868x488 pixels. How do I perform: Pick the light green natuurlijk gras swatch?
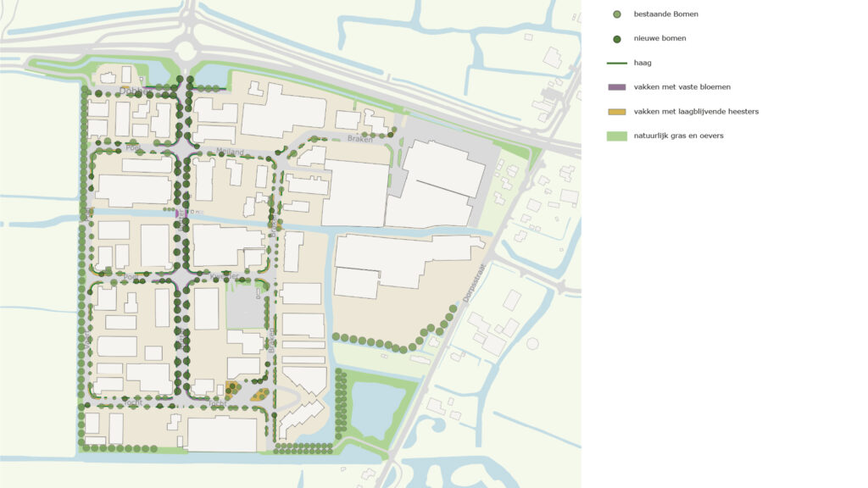(616, 136)
